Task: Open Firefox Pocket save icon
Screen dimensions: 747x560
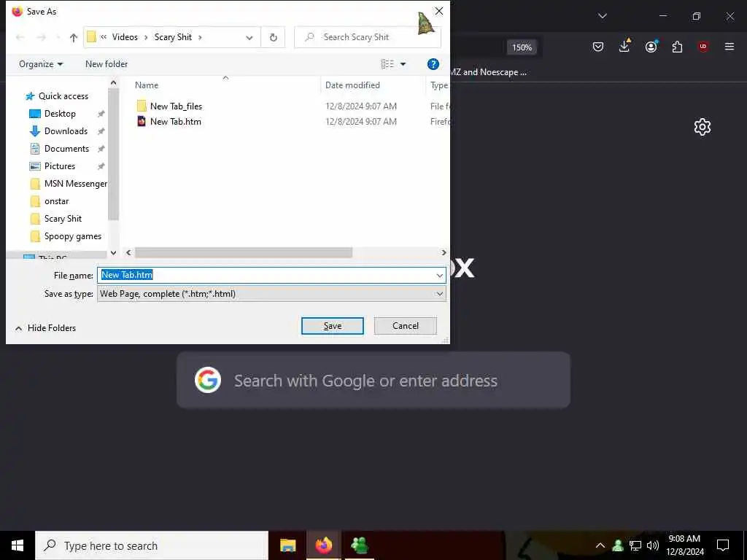Action: [598, 47]
